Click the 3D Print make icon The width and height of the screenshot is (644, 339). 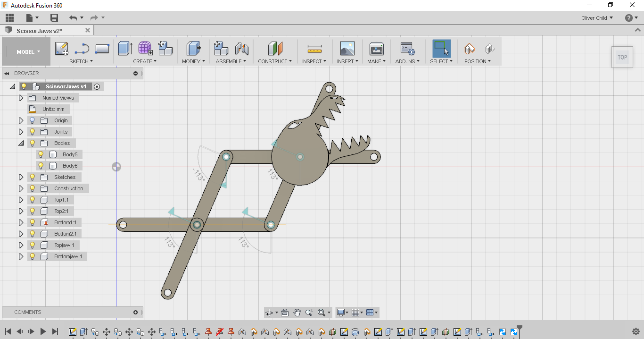[x=376, y=49]
